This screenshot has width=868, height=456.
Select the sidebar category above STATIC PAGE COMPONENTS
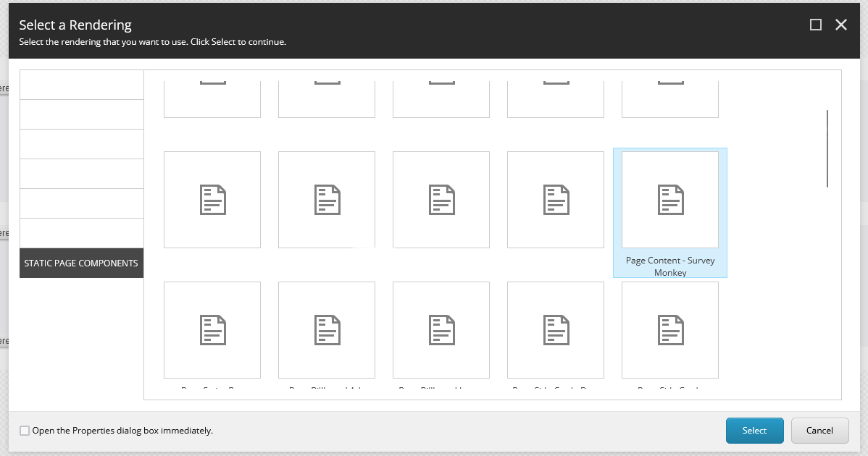(81, 233)
